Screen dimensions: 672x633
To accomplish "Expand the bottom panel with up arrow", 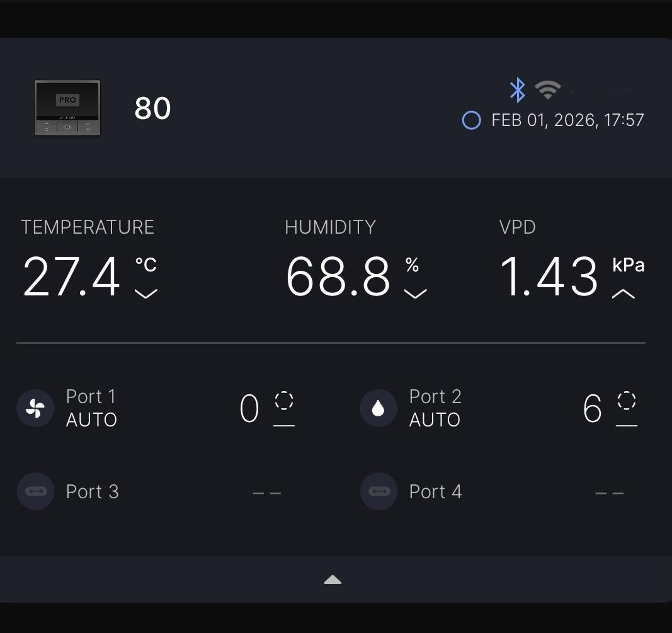I will pos(333,579).
